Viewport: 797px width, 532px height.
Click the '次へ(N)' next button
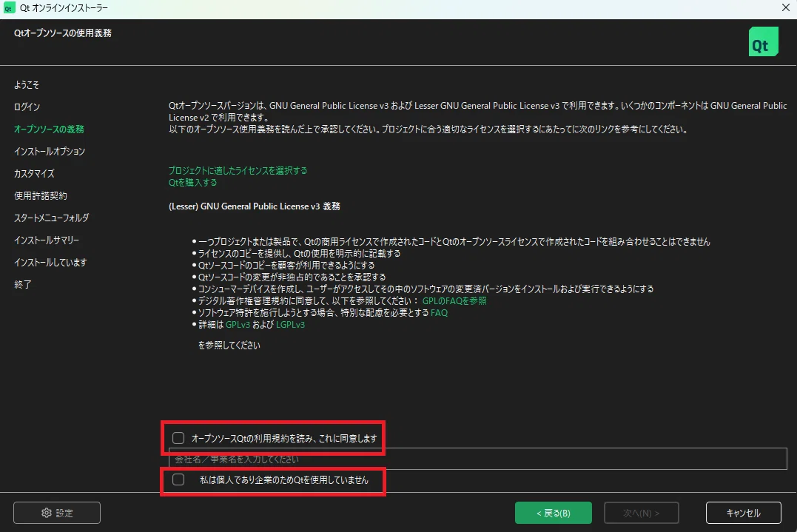point(641,513)
